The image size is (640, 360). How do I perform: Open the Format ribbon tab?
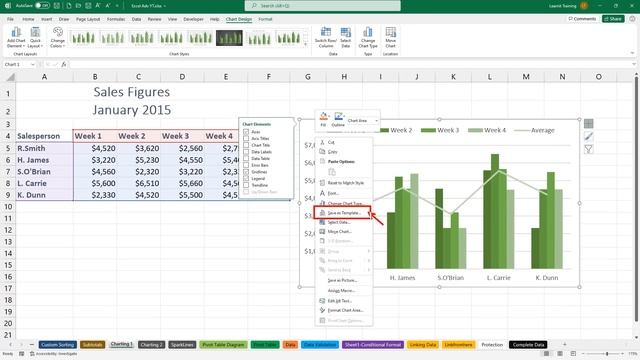click(265, 19)
